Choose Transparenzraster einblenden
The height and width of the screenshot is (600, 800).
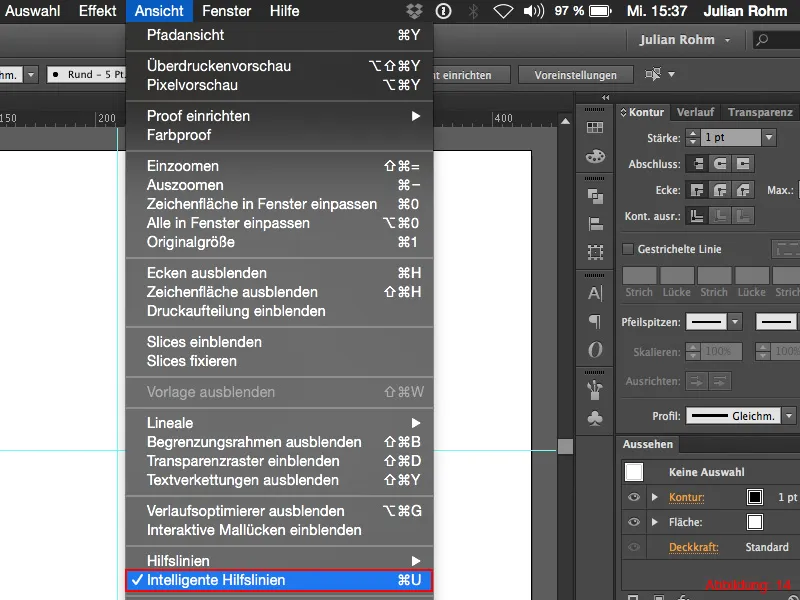(279, 461)
